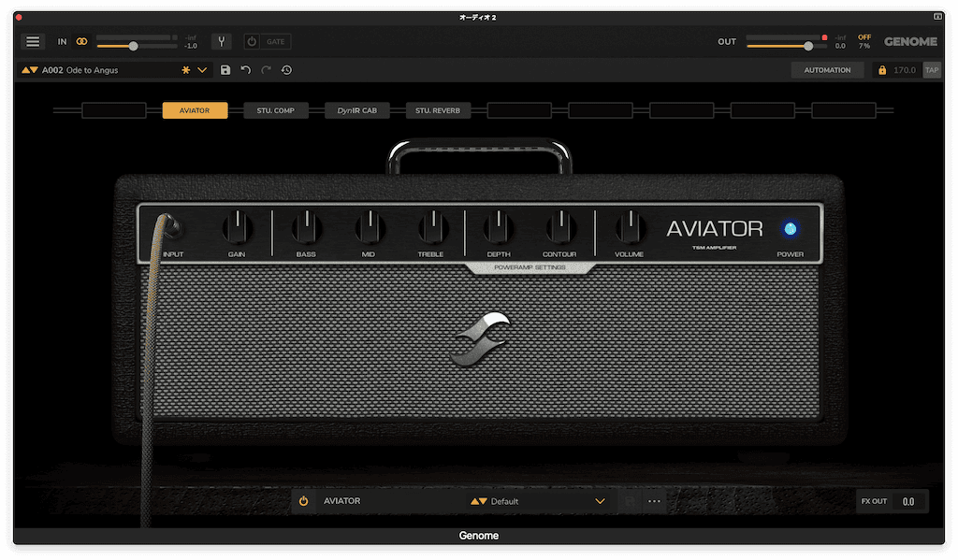
Task: Toggle the blue POWER light switch
Action: click(790, 228)
